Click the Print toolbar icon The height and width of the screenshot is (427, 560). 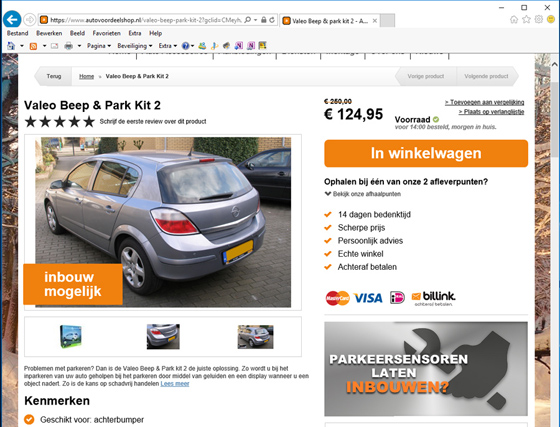(69, 46)
